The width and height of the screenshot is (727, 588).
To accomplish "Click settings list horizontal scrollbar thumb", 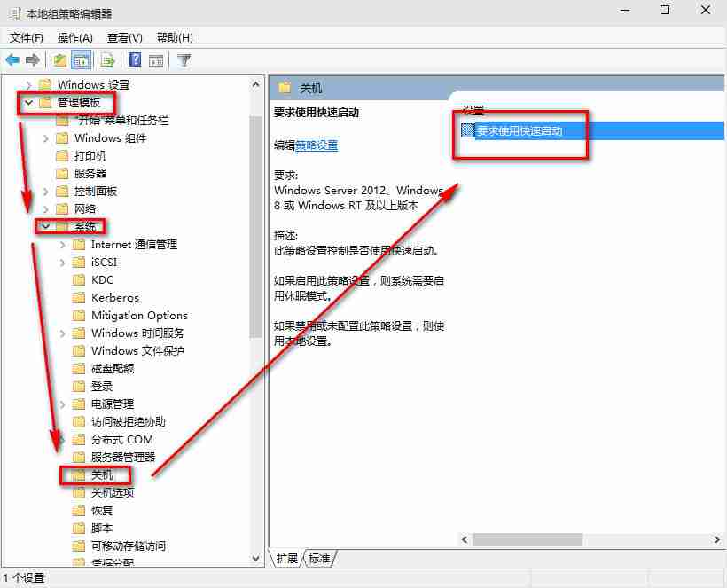I will point(528,539).
